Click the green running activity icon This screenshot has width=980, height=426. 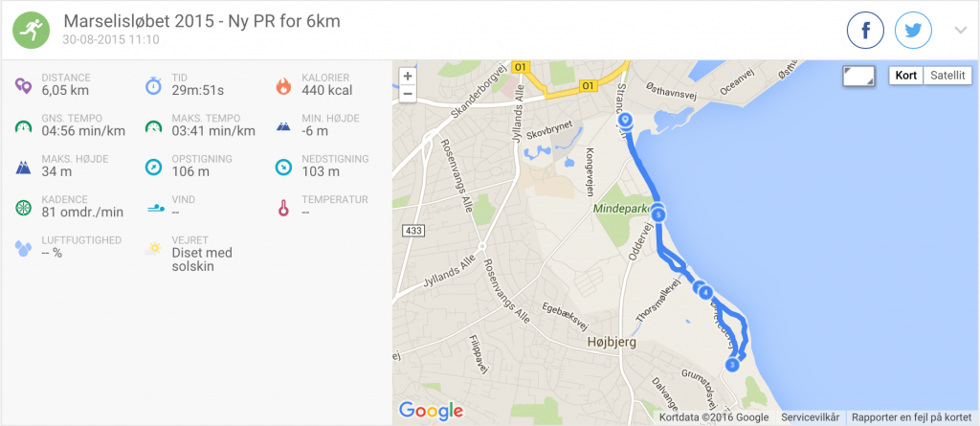tap(31, 31)
